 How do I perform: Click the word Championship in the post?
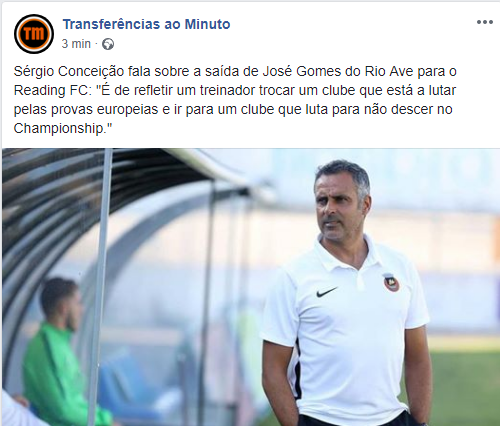[59, 129]
